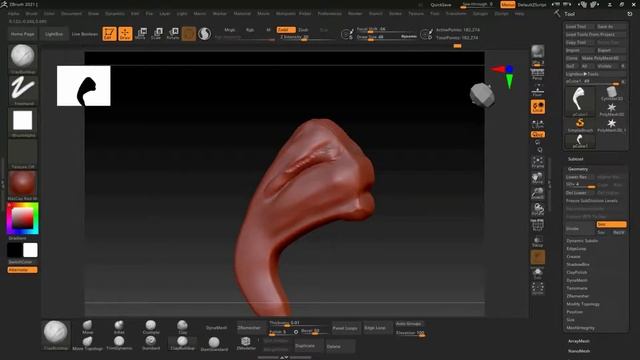This screenshot has width=640, height=360.
Task: Click the Delete button in bottom shelf
Action: 333,347
